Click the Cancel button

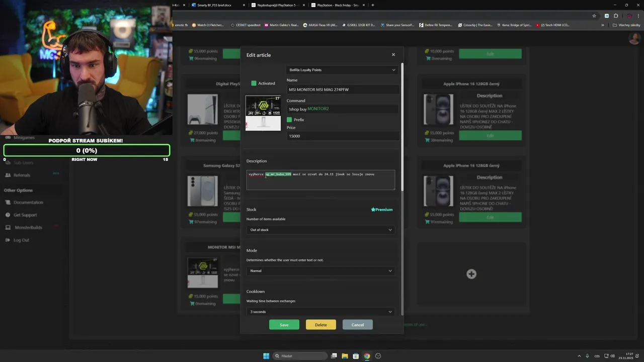pos(358,325)
